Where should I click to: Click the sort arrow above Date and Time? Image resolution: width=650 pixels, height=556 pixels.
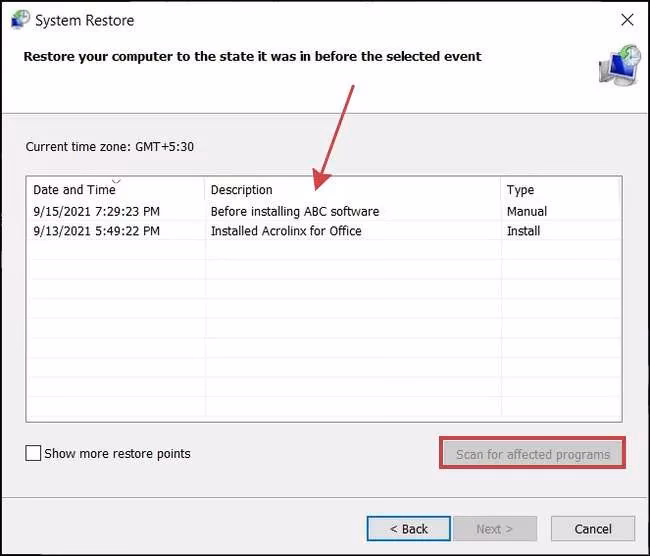(x=115, y=182)
